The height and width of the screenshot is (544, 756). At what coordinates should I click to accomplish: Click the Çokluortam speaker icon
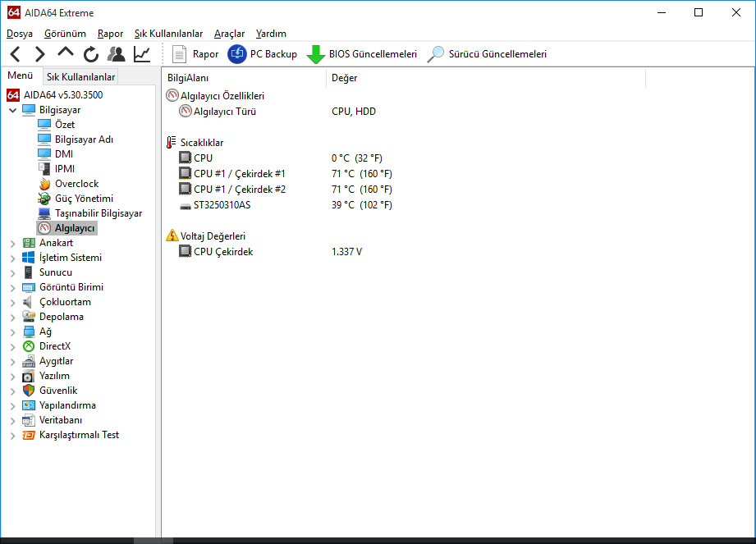click(29, 302)
